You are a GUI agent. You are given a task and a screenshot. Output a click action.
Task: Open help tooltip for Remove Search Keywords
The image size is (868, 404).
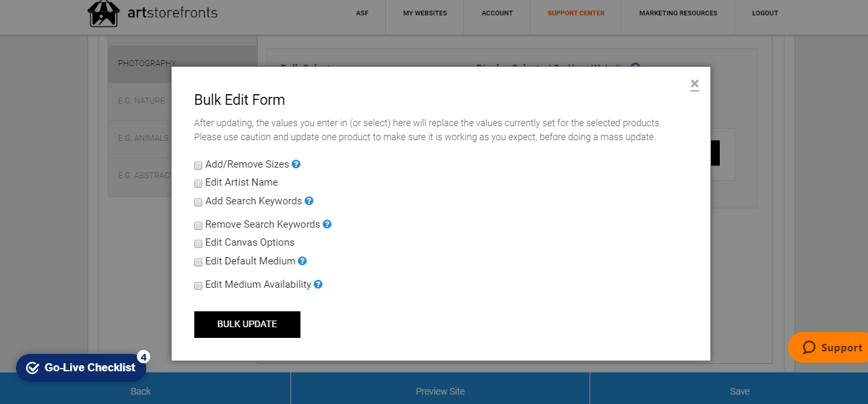327,224
